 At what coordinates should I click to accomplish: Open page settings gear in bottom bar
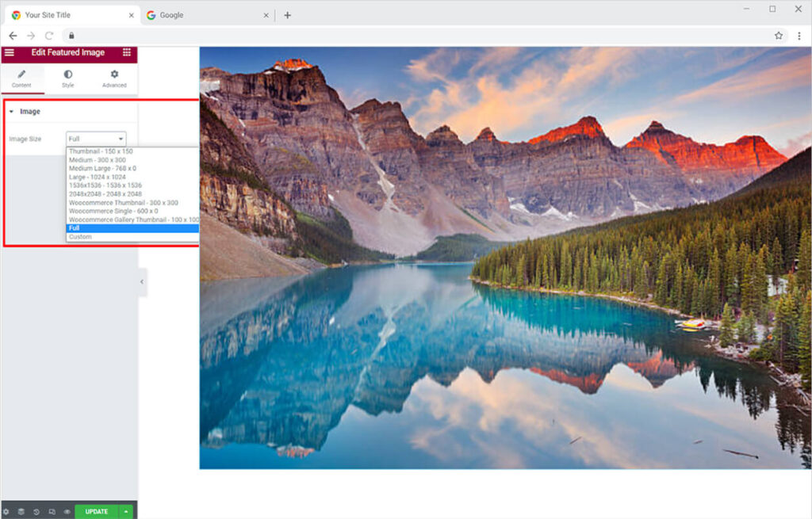6,512
